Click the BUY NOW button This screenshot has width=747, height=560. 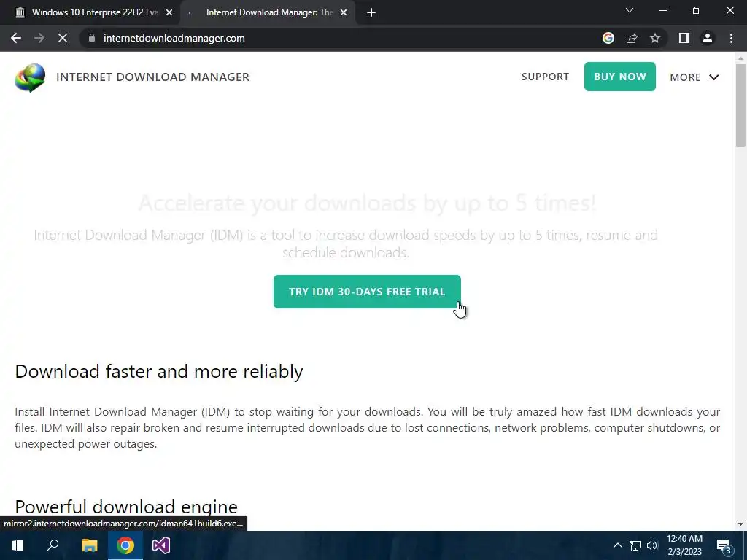(620, 77)
